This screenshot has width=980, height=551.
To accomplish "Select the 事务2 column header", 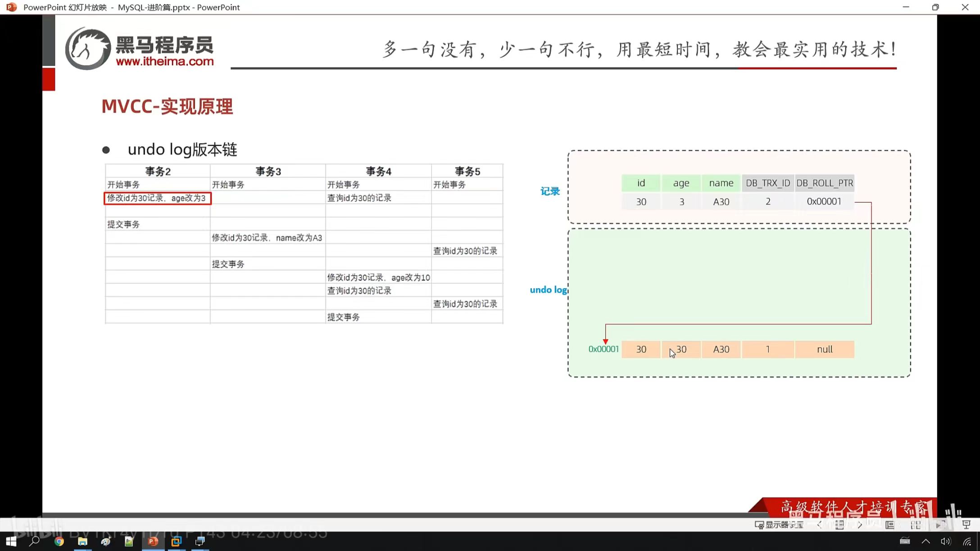I will pos(158,171).
